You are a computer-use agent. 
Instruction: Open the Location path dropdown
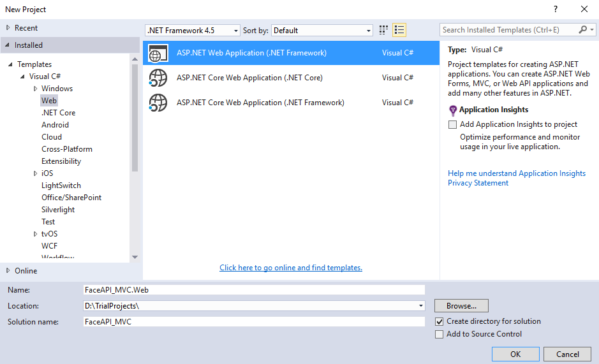click(420, 306)
